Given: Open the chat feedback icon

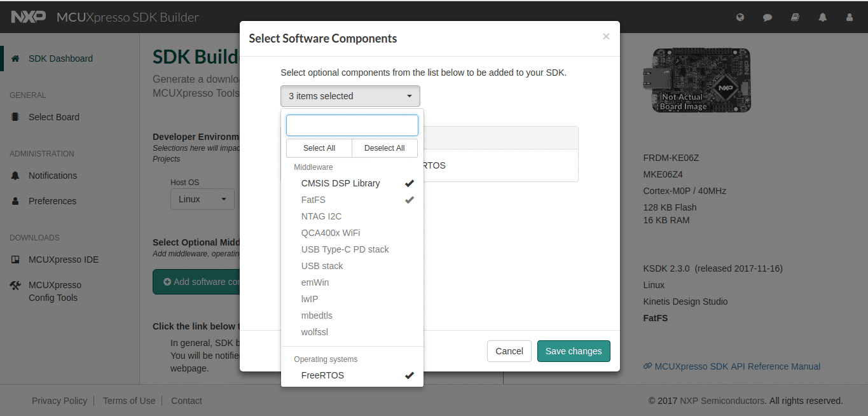Looking at the screenshot, I should pos(768,18).
